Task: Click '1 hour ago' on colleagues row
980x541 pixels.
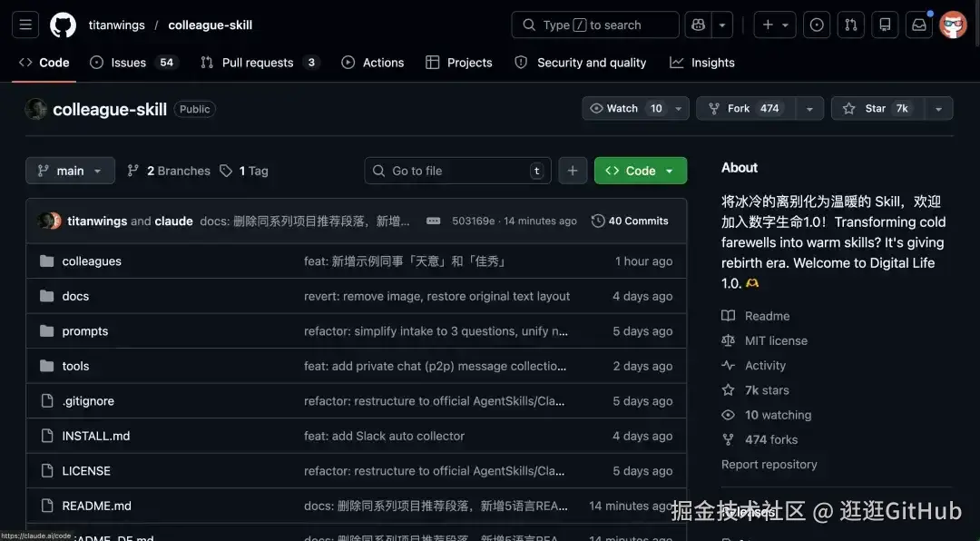Action: pos(643,261)
